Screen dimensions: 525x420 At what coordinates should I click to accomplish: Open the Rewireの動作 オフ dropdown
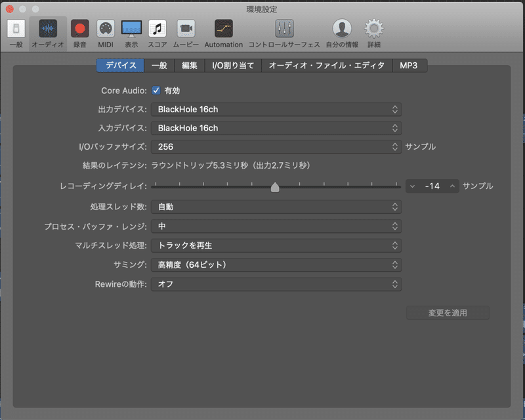coord(276,284)
